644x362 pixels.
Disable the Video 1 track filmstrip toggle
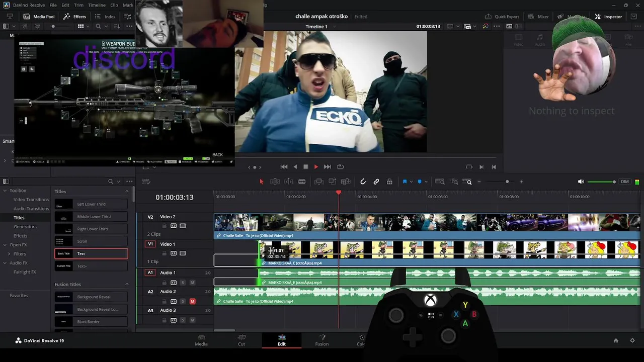(183, 253)
